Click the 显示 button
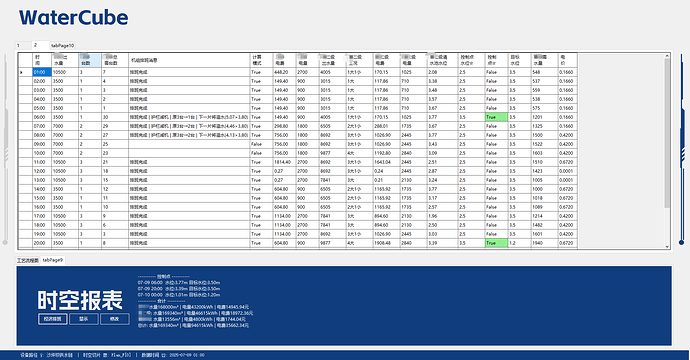The width and height of the screenshot is (690, 360). (84, 319)
